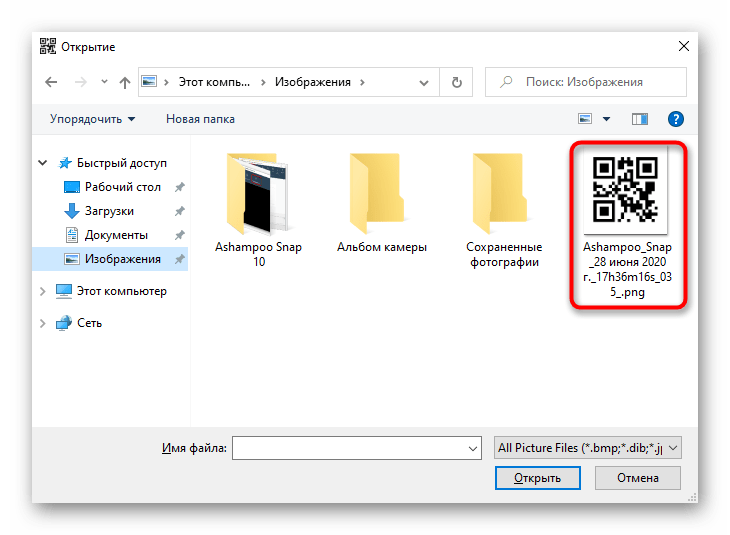Select 'Быстрый доступ' in navigation pane

click(122, 163)
